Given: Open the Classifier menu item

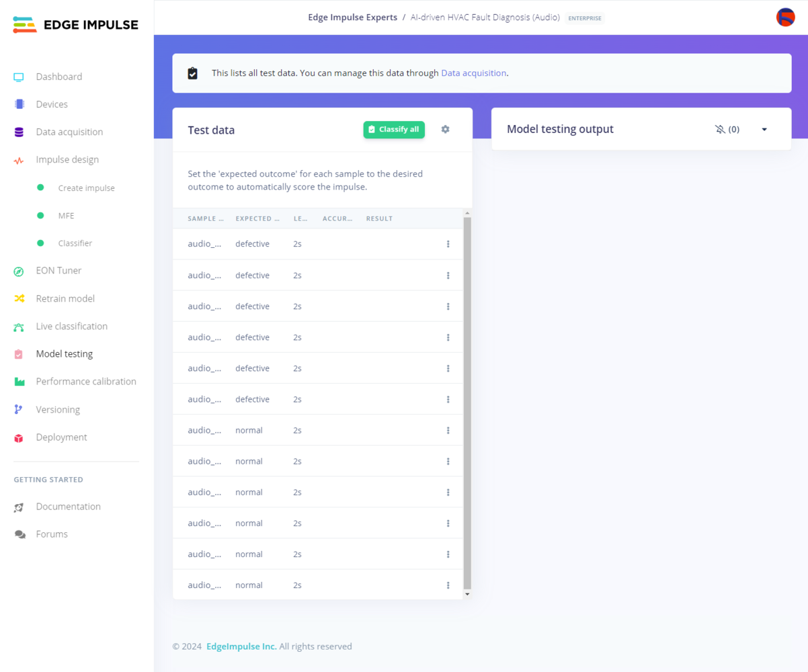Looking at the screenshot, I should (x=75, y=243).
